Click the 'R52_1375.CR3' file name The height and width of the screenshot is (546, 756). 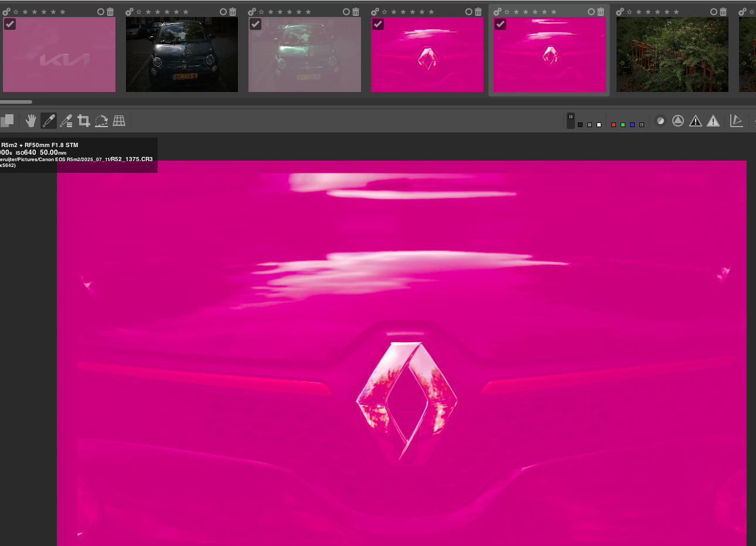(132, 159)
